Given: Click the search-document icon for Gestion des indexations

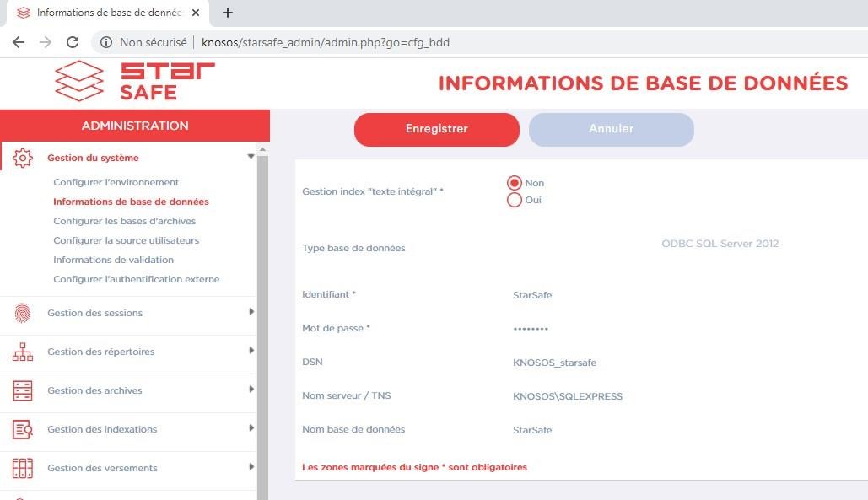Looking at the screenshot, I should click(x=23, y=429).
